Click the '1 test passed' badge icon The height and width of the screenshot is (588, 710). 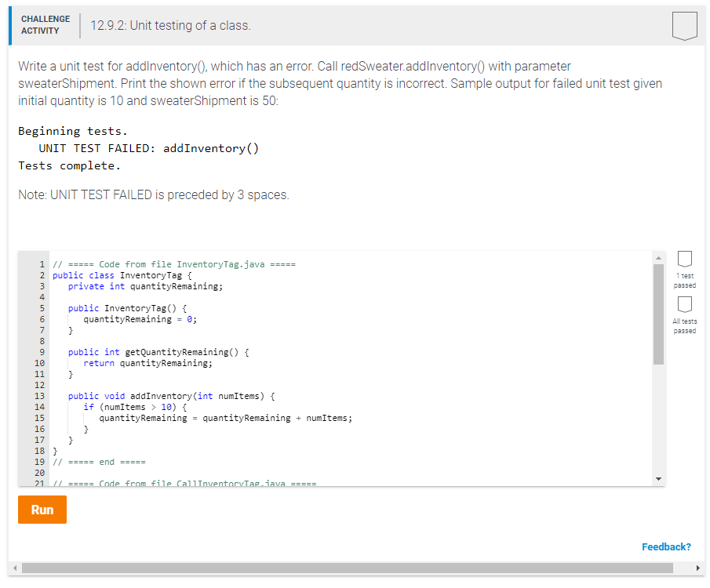(685, 259)
